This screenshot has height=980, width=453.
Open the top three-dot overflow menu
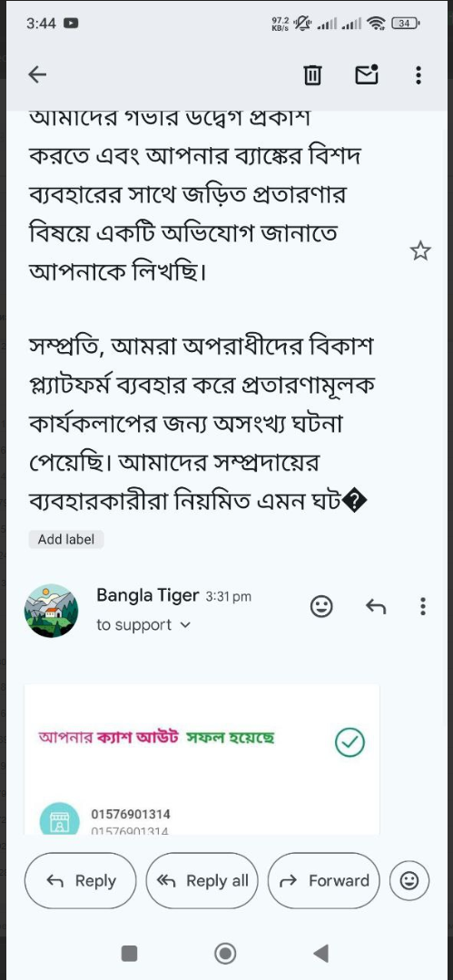[x=419, y=75]
